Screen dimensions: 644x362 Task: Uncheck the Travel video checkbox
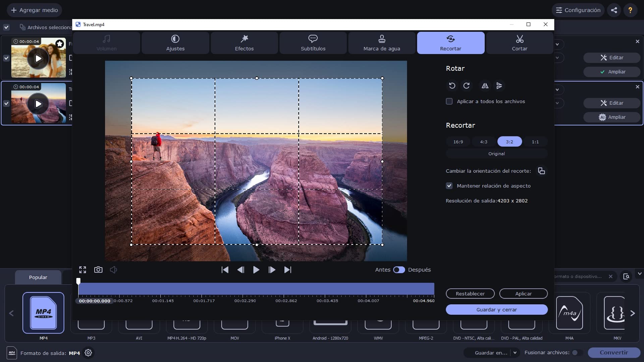[x=6, y=104]
